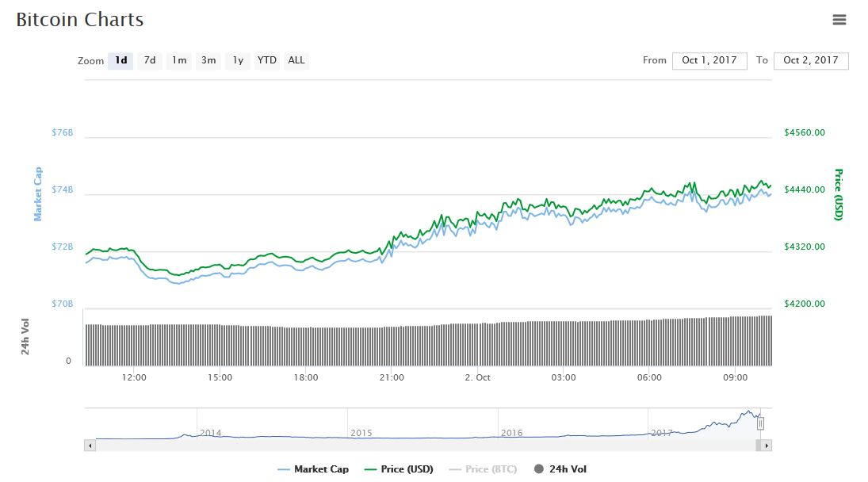Screen dimensions: 868x482
Task: Select the 1y zoom range
Action: tap(238, 60)
